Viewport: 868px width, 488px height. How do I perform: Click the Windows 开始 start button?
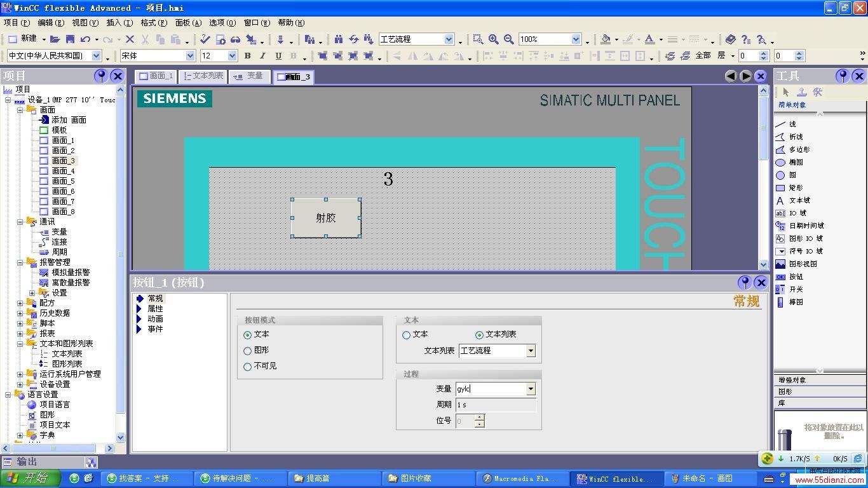pos(30,478)
